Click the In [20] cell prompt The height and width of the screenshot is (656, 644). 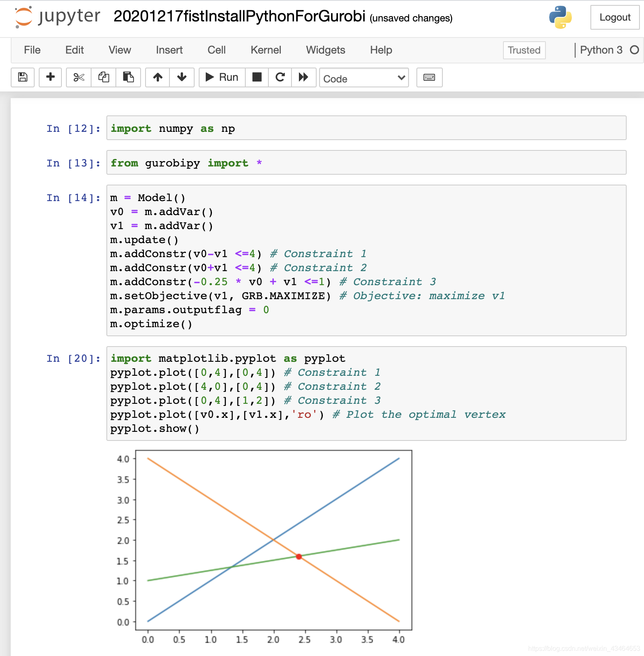(73, 358)
